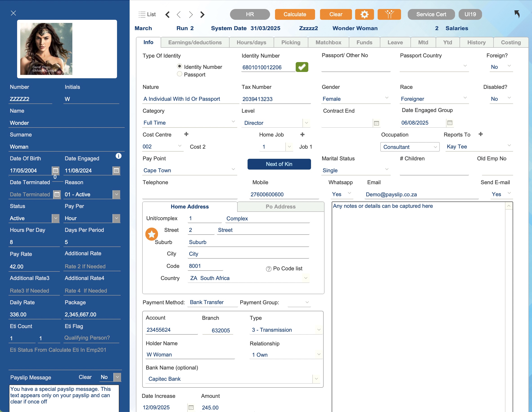Image resolution: width=532 pixels, height=412 pixels.
Task: Select the Identity Number radio option
Action: coord(180,66)
